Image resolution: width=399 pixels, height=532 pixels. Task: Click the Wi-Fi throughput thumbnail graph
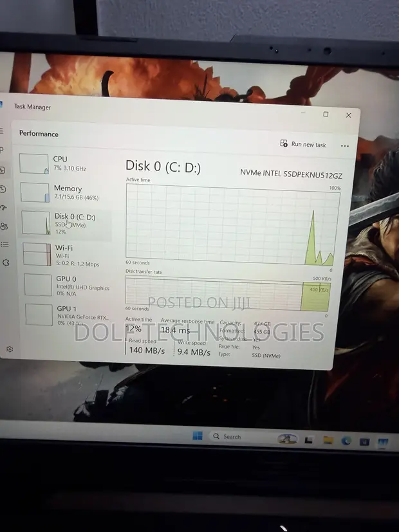pos(37,254)
